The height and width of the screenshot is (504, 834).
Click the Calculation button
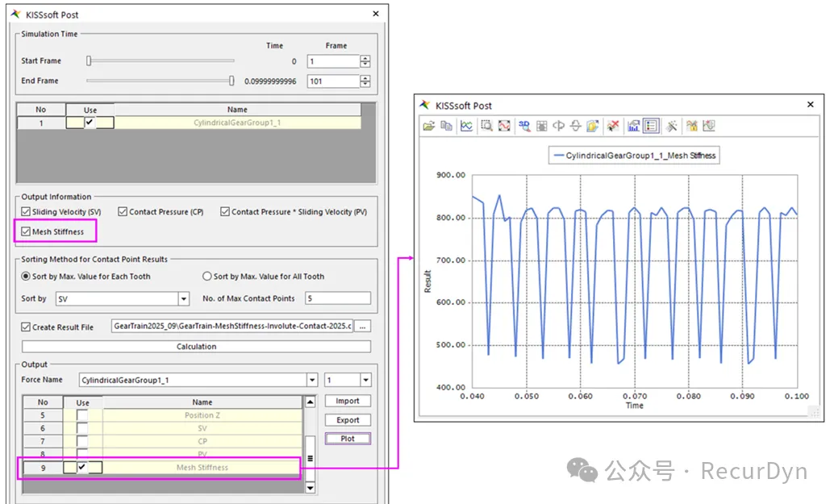(x=196, y=347)
